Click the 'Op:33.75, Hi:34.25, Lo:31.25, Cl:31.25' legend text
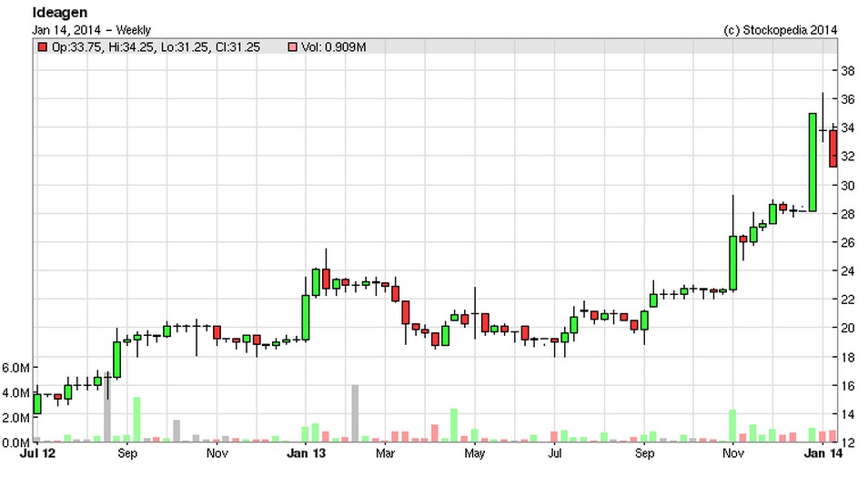The width and height of the screenshot is (868, 478). (x=156, y=47)
